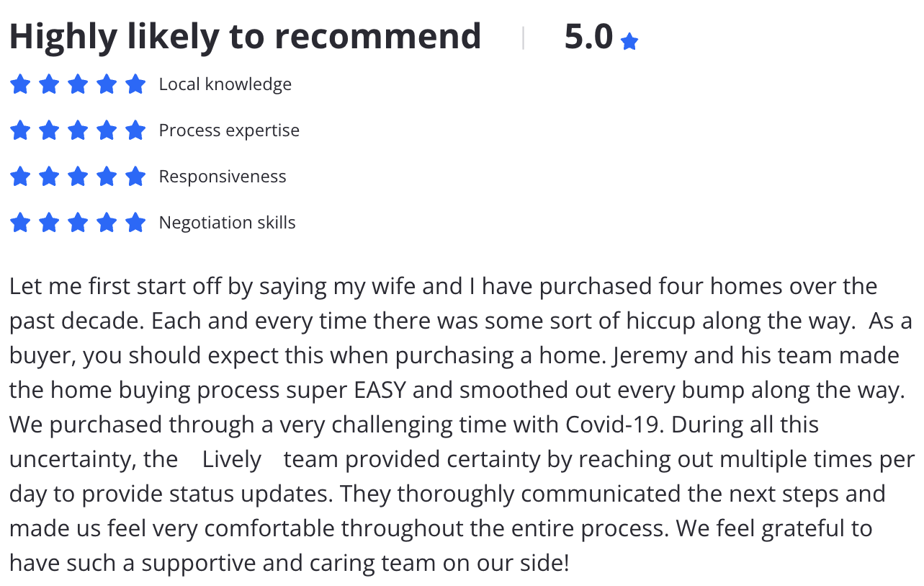
Task: Click the small star beside 5.0 score
Action: coord(629,42)
